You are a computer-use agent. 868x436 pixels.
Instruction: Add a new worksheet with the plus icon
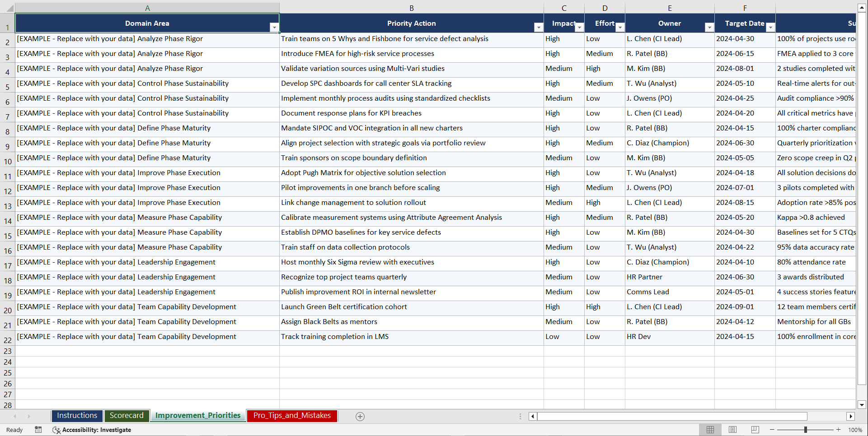tap(360, 417)
